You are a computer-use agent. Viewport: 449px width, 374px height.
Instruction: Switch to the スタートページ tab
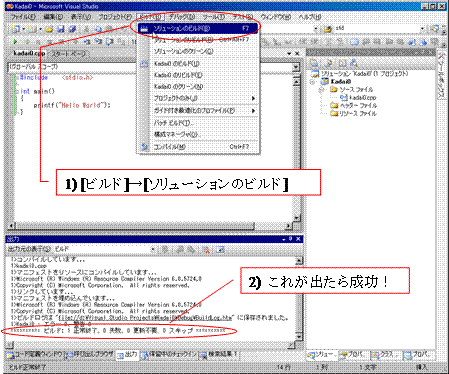pyautogui.click(x=68, y=53)
